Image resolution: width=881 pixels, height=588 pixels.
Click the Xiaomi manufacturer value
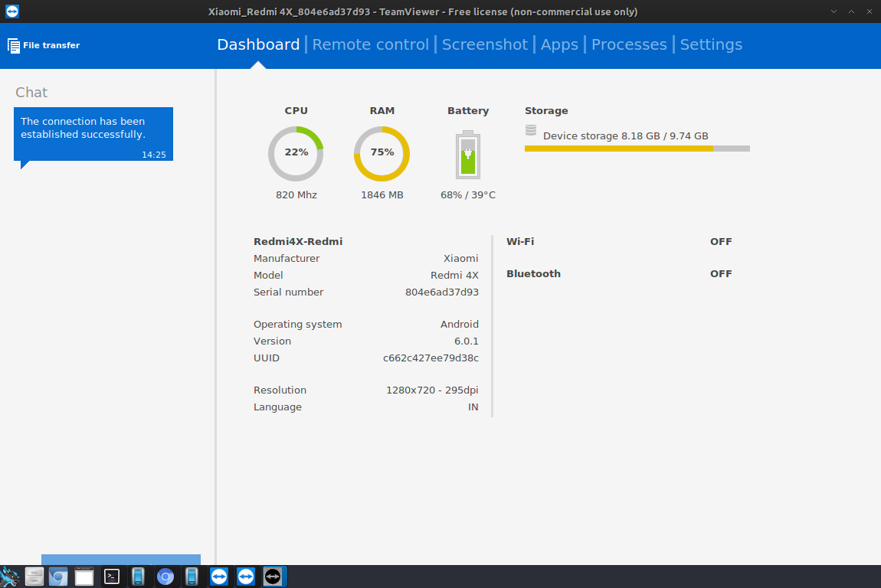tap(460, 258)
